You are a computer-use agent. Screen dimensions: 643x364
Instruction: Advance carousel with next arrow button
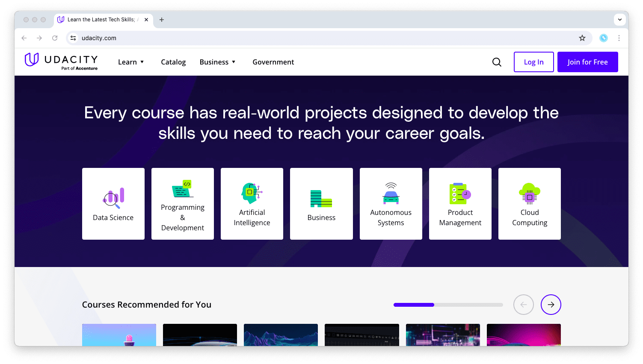tap(551, 305)
